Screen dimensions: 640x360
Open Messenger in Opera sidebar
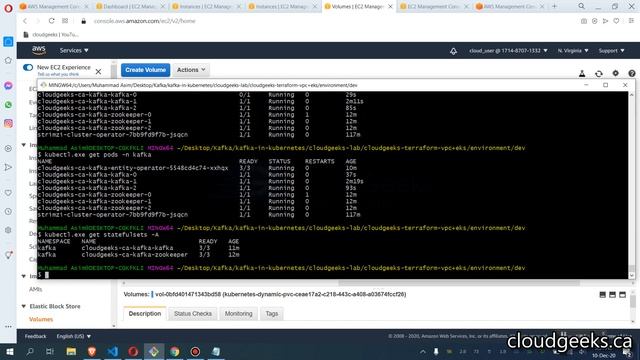tap(8, 86)
